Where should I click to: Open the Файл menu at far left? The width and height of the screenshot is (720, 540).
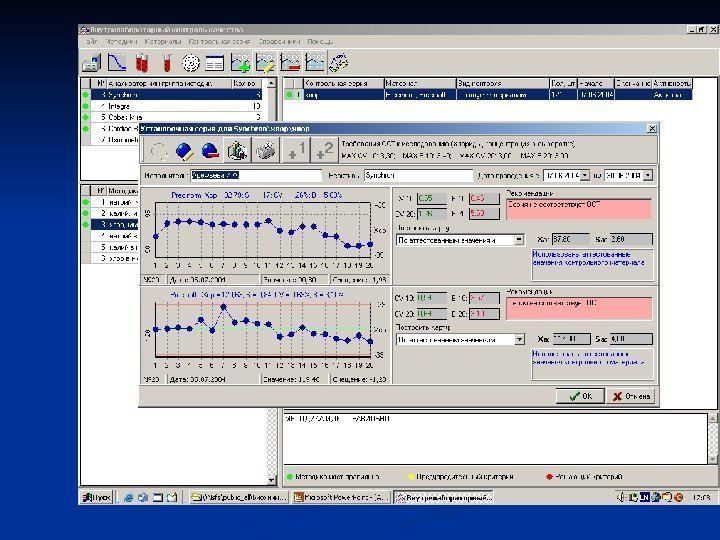click(92, 41)
